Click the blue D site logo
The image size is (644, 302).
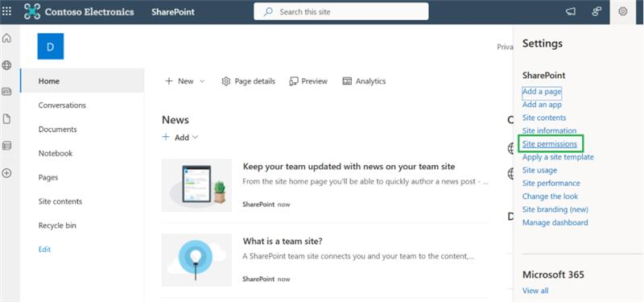click(x=51, y=47)
